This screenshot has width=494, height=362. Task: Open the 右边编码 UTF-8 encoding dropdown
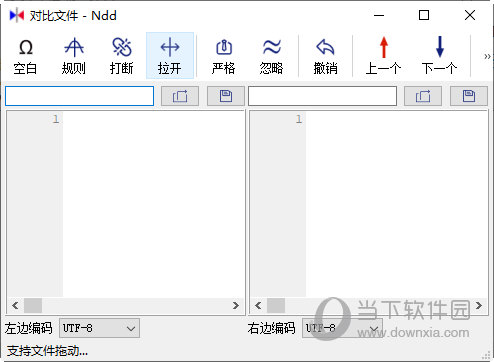[x=342, y=328]
